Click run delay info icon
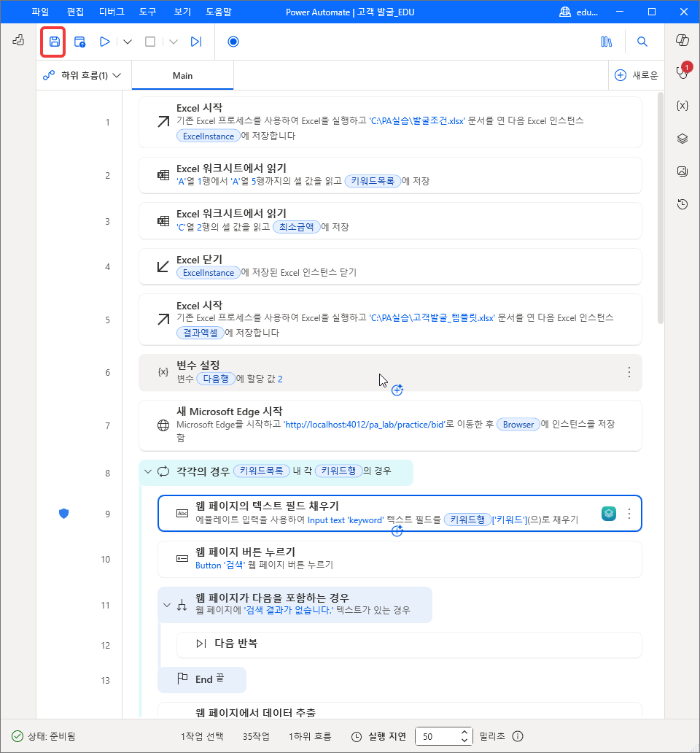Viewport: 700px width, 753px height. (x=518, y=736)
